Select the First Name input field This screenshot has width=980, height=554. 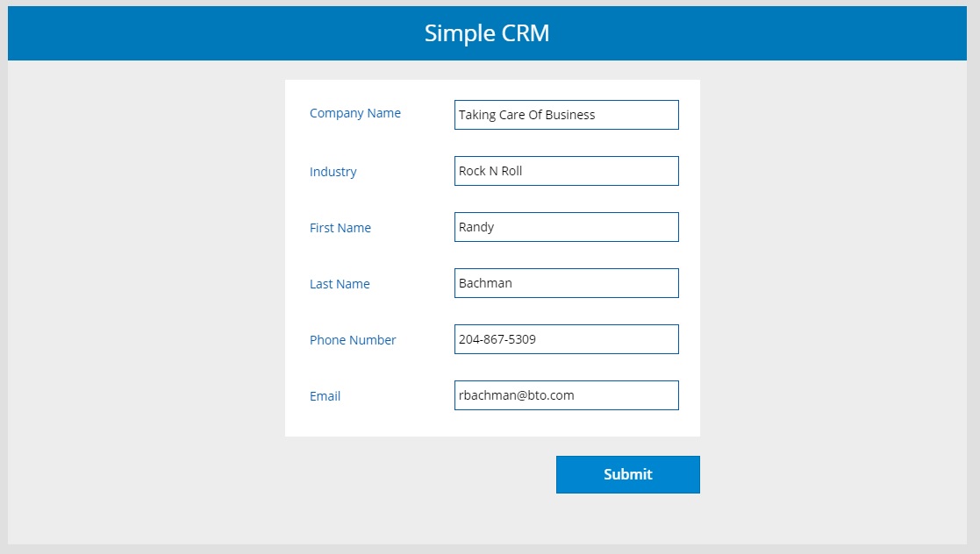566,227
